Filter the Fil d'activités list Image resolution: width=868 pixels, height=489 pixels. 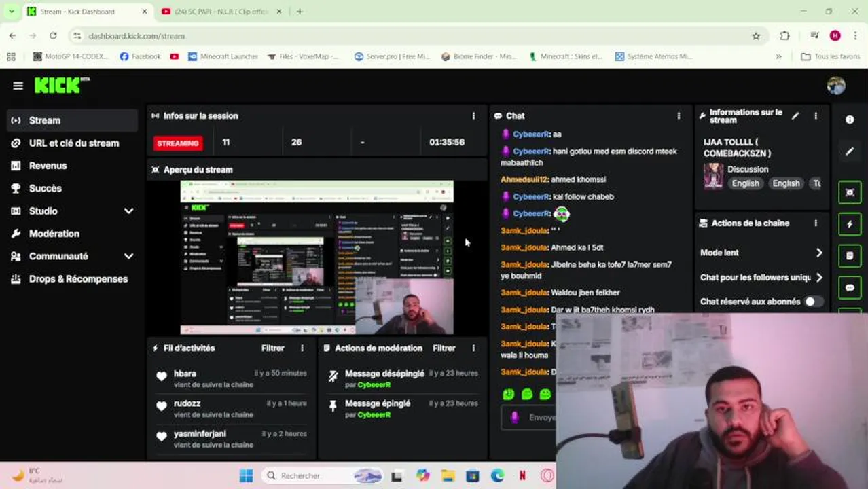pos(273,348)
